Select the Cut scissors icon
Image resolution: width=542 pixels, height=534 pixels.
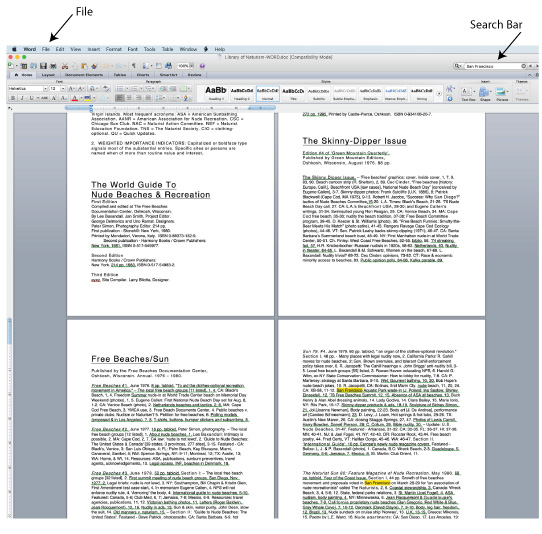[65, 66]
